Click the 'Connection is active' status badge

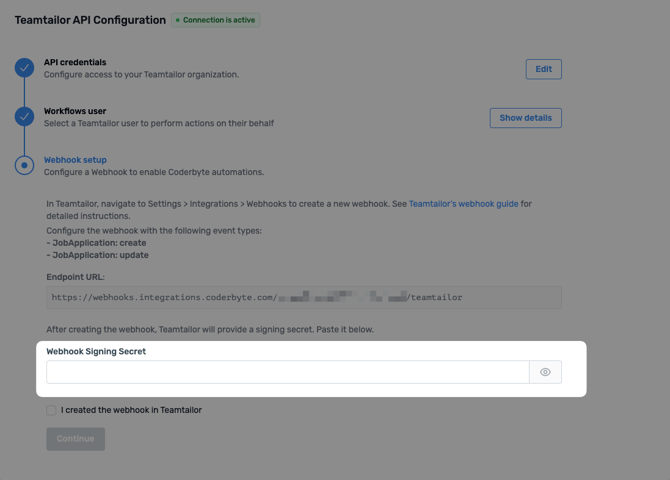(216, 20)
